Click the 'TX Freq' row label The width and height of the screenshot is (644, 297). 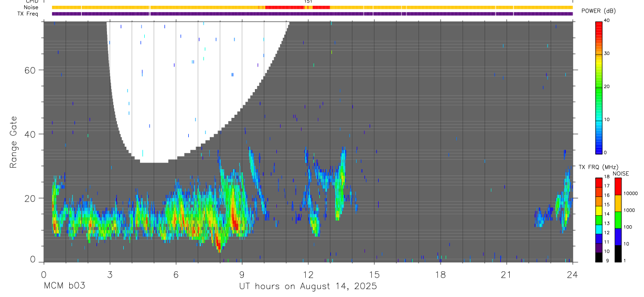pos(28,14)
